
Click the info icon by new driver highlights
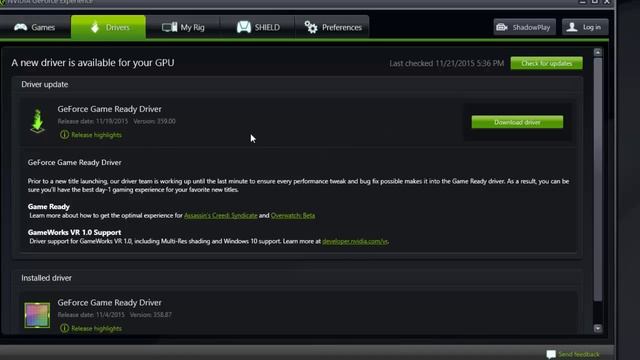[64, 135]
